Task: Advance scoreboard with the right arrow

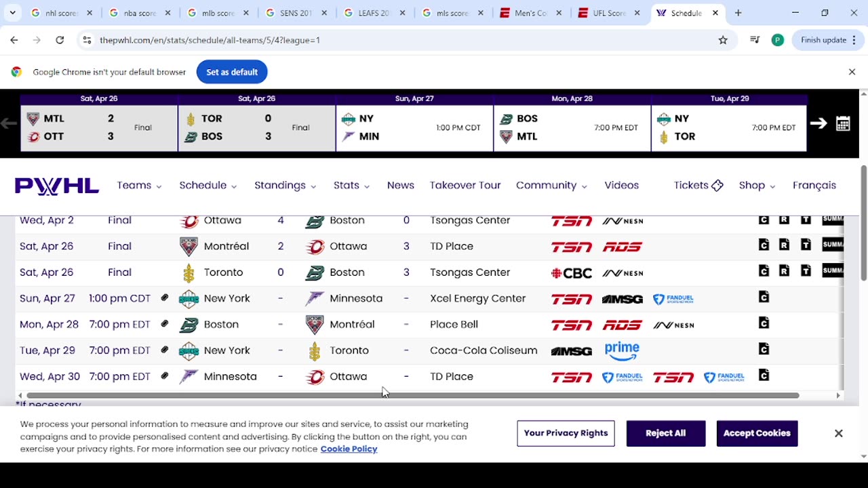Action: [x=818, y=123]
